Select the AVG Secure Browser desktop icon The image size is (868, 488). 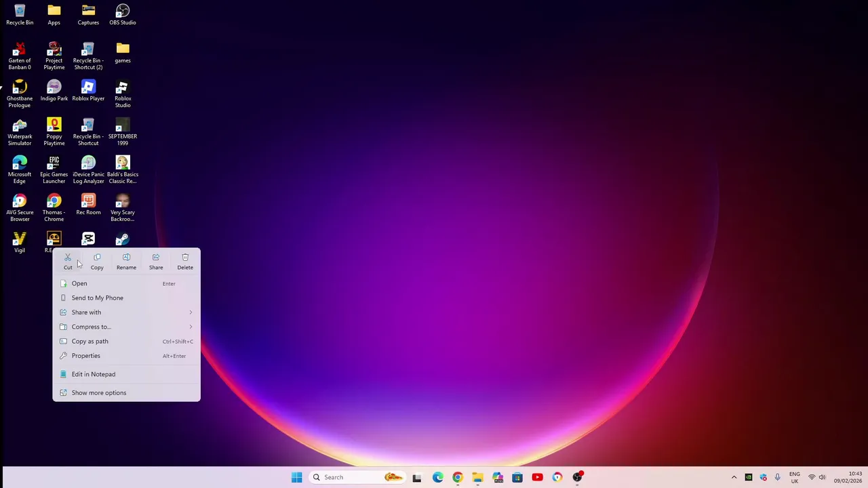pos(20,207)
